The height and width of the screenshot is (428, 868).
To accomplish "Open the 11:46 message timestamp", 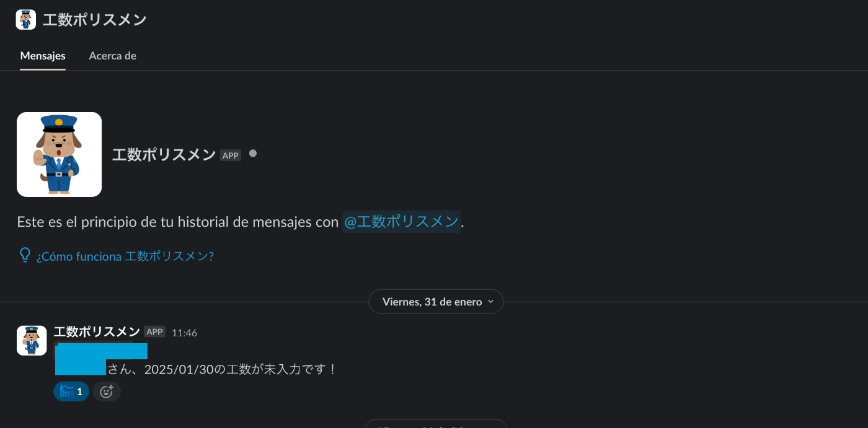I will 184,333.
